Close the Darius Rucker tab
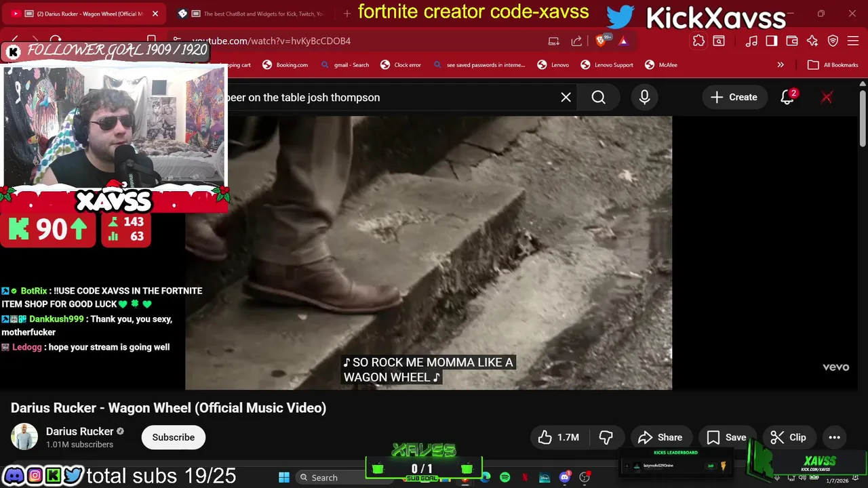The width and height of the screenshot is (868, 488). click(155, 14)
